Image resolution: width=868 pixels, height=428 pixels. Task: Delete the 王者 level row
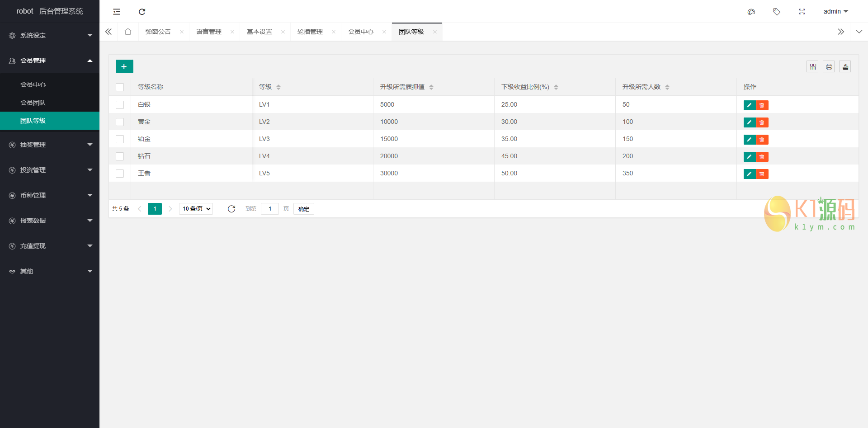coord(762,174)
